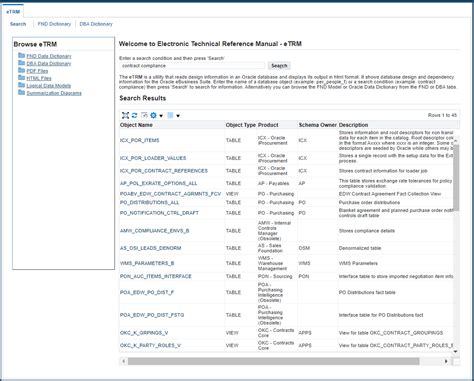Open the HTML Files link
Viewport: 474px width, 381px height.
39,78
